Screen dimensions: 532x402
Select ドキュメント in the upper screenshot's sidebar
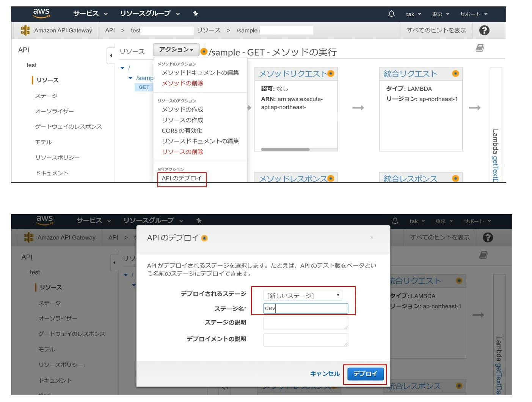(52, 173)
